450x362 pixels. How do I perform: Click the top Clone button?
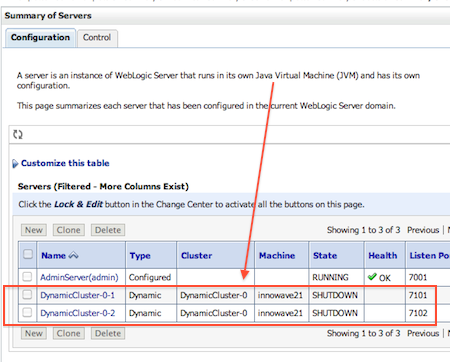coord(69,230)
